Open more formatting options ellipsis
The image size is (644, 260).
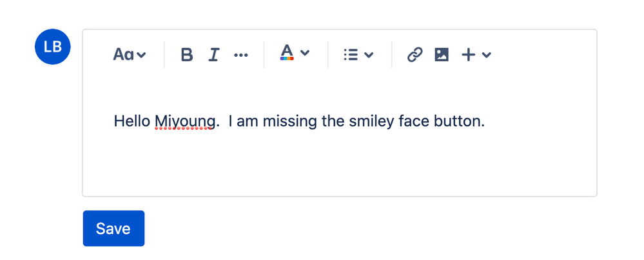(x=240, y=55)
